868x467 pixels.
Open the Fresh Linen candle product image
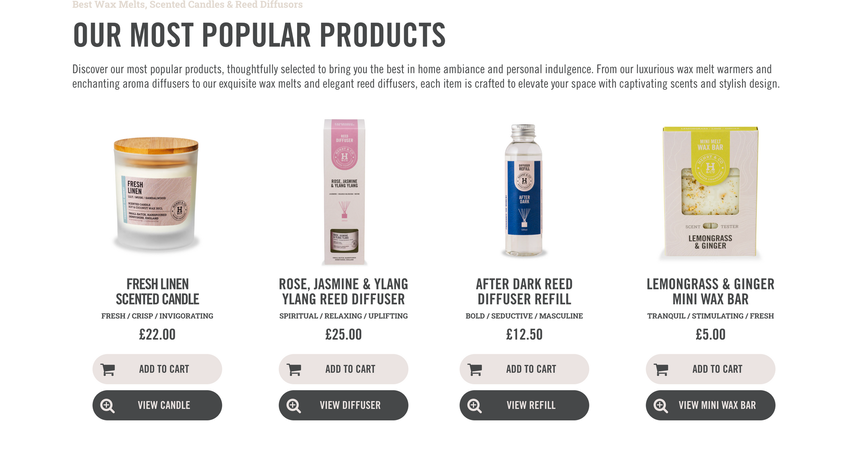pos(156,192)
